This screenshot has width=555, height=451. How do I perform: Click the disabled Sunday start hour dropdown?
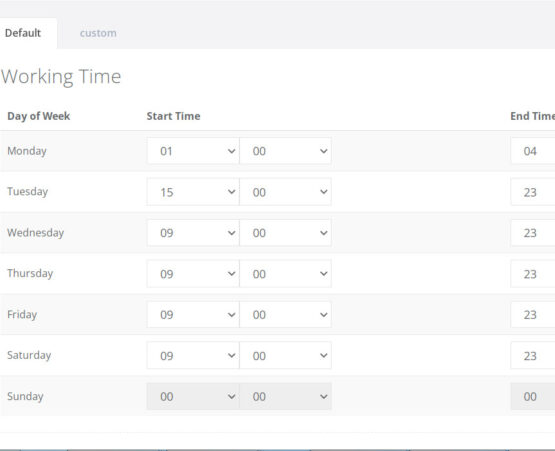click(x=193, y=396)
